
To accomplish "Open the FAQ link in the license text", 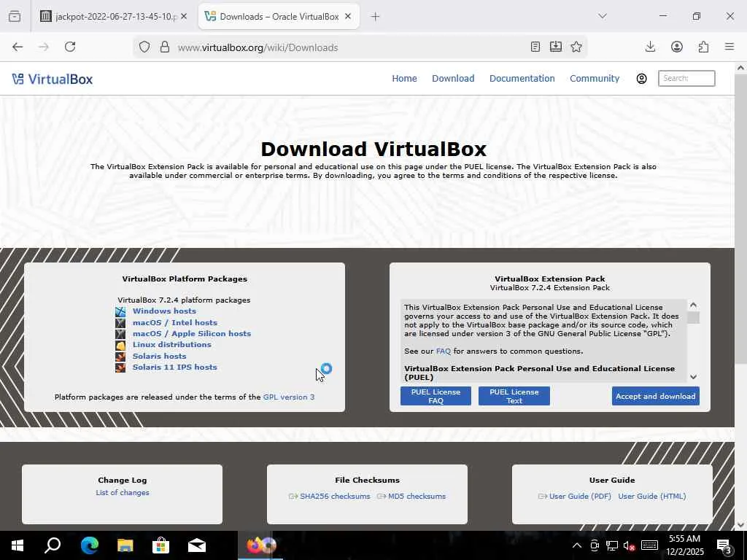I will click(x=443, y=351).
